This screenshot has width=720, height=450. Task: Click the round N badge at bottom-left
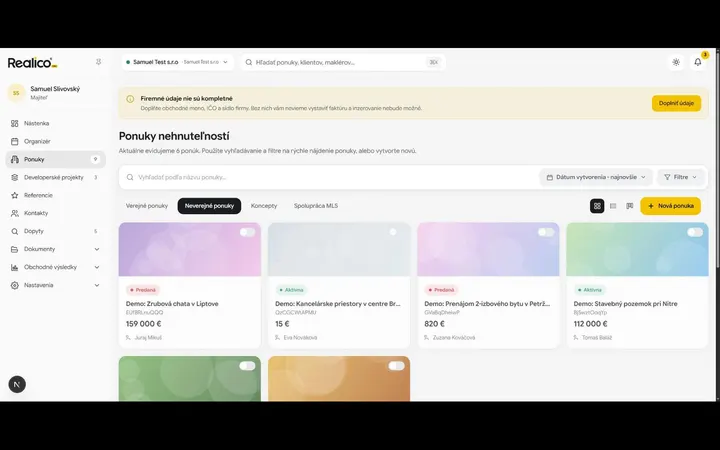coord(17,384)
